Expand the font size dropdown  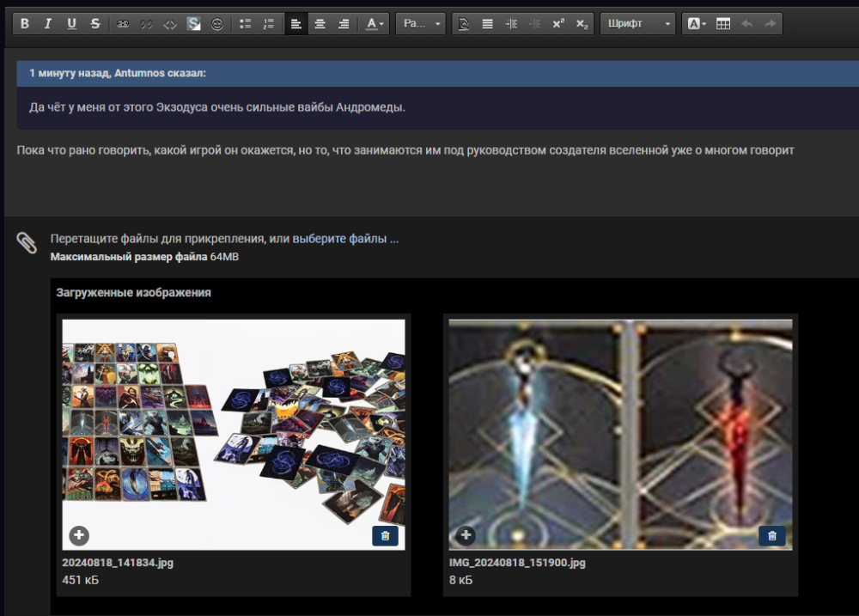pos(423,24)
